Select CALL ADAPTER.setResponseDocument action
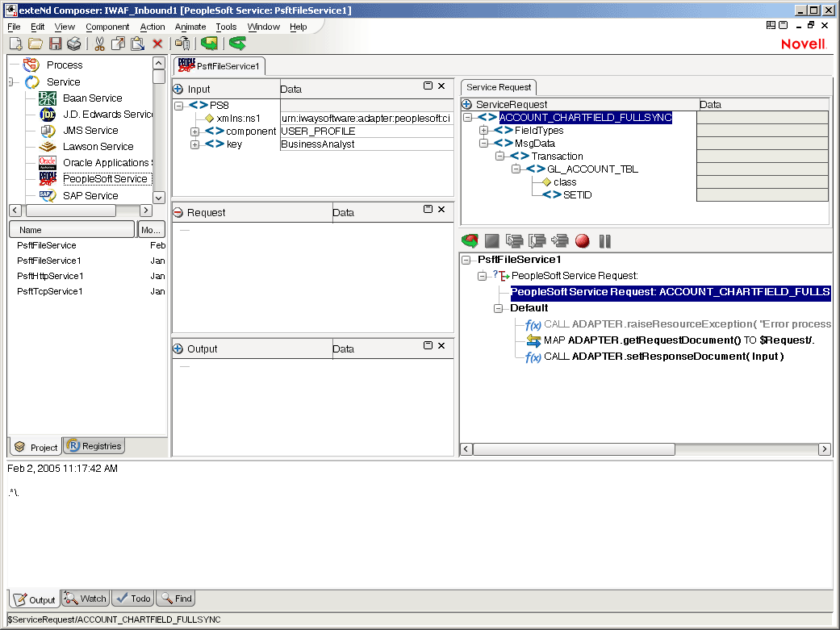 [663, 357]
